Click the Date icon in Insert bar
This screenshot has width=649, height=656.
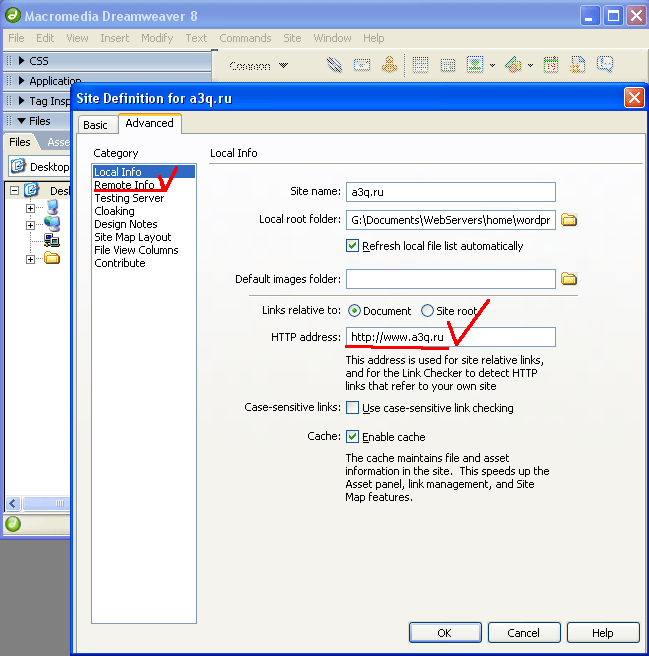551,65
